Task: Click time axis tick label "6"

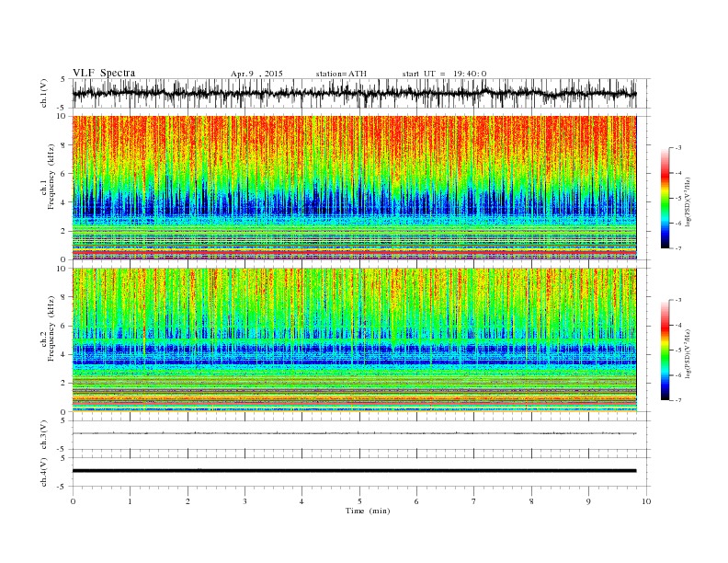Action: pos(416,501)
